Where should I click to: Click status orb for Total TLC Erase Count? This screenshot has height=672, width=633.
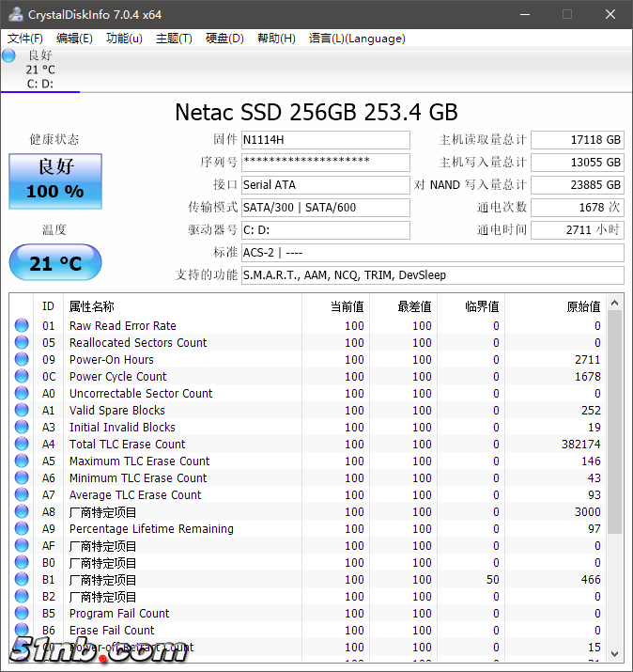22,445
